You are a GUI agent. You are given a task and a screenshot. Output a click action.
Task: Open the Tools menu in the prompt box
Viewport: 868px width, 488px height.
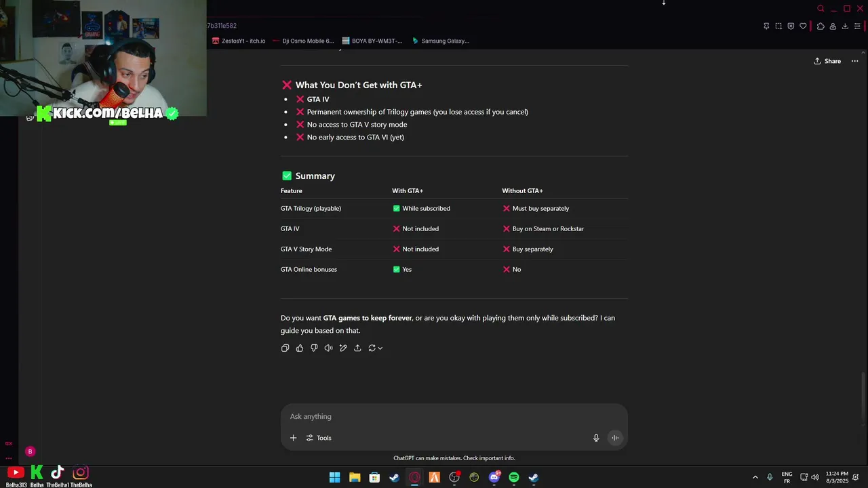(x=319, y=438)
